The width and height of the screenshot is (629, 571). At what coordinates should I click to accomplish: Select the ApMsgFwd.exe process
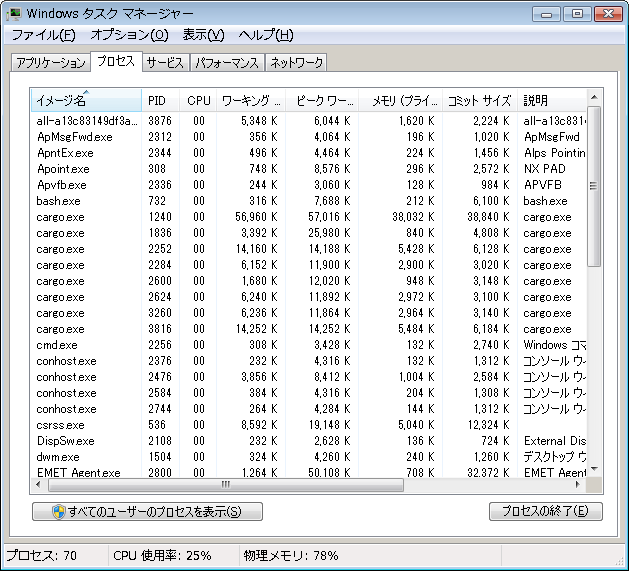coord(309,137)
